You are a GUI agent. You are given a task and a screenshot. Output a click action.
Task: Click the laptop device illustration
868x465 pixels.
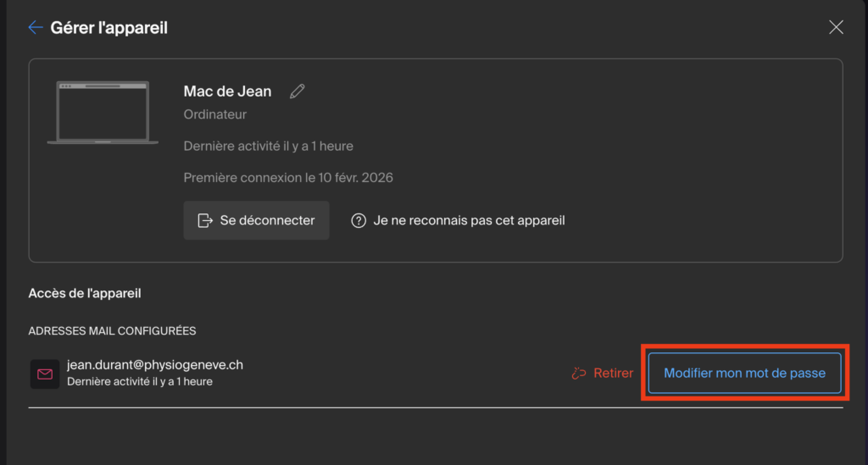pos(103,113)
